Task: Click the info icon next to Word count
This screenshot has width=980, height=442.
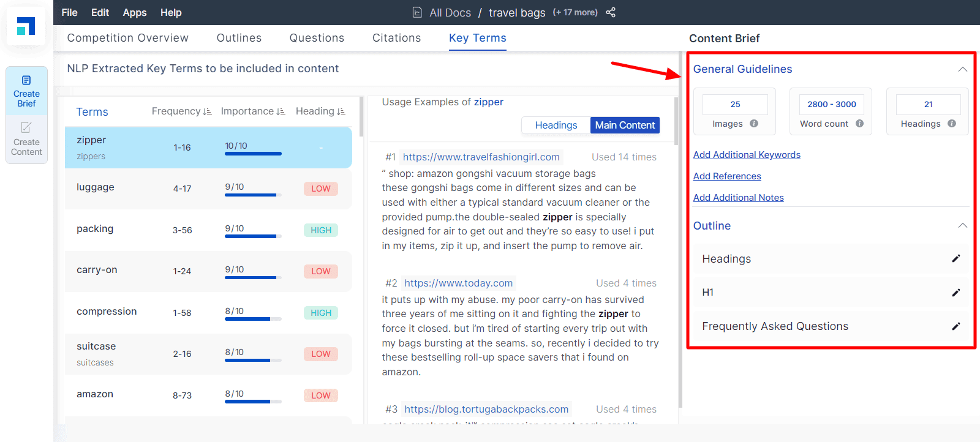Action: click(x=860, y=124)
